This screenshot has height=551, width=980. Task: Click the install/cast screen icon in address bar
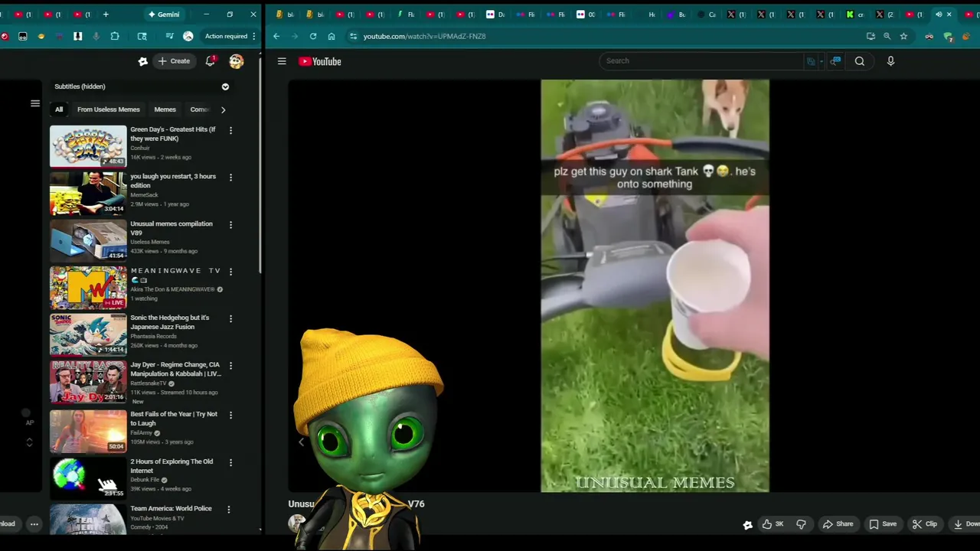click(x=871, y=36)
